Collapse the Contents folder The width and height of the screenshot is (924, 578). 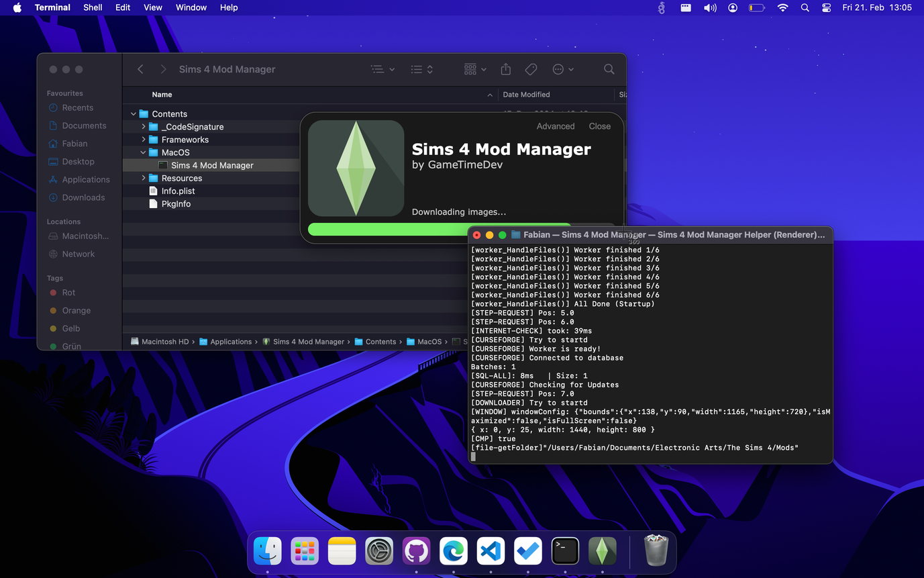134,114
